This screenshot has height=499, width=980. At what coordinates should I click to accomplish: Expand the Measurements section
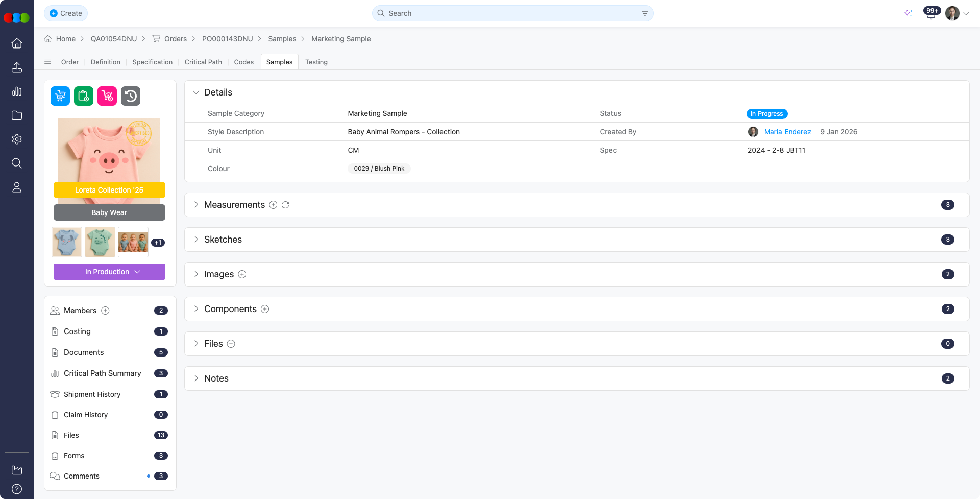(x=196, y=204)
